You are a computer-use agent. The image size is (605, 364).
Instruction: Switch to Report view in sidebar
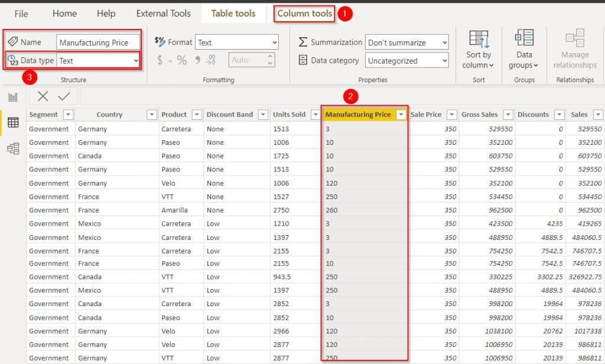click(13, 97)
